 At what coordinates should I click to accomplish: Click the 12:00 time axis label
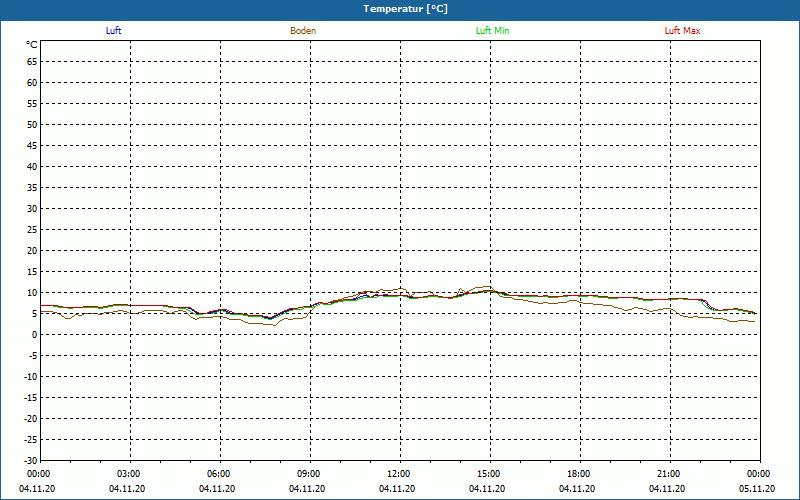click(x=399, y=474)
